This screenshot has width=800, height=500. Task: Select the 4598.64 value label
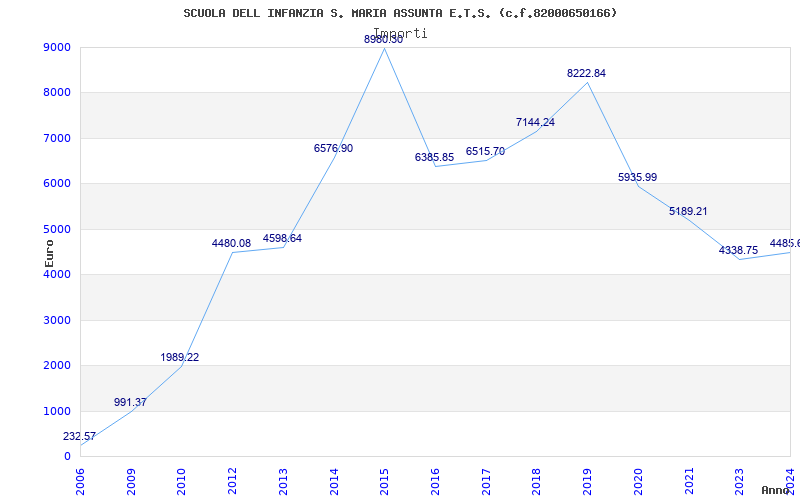282,238
